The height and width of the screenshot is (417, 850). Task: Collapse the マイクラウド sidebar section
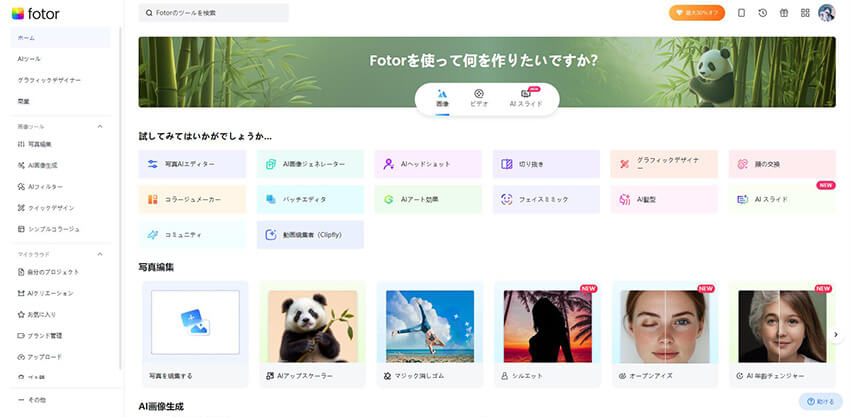pos(100,254)
